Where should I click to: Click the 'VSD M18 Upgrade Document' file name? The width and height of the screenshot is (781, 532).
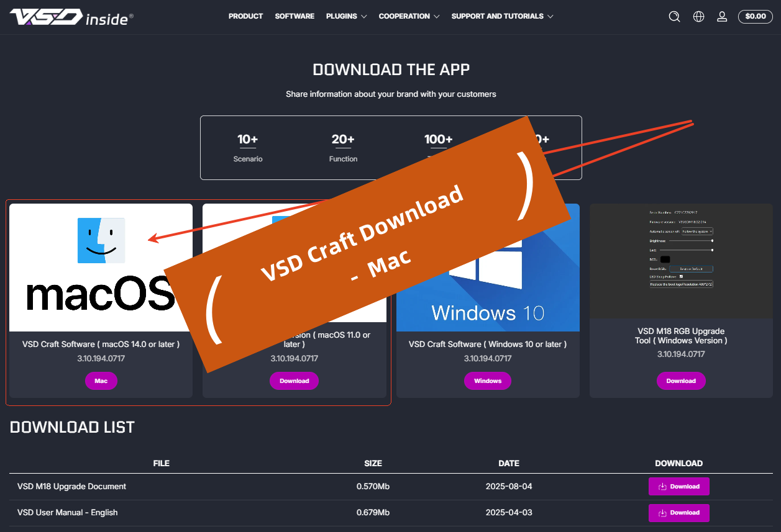(x=72, y=487)
